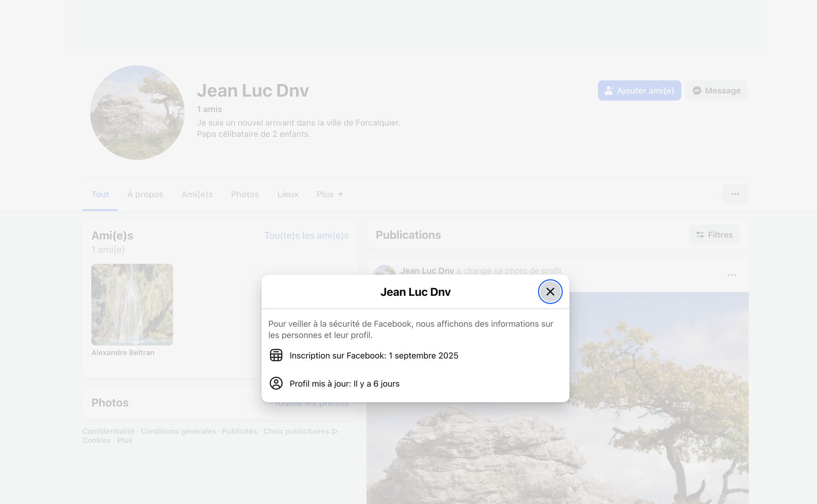Click the '1 amis' count under profile name
The image size is (817, 504).
coord(209,109)
